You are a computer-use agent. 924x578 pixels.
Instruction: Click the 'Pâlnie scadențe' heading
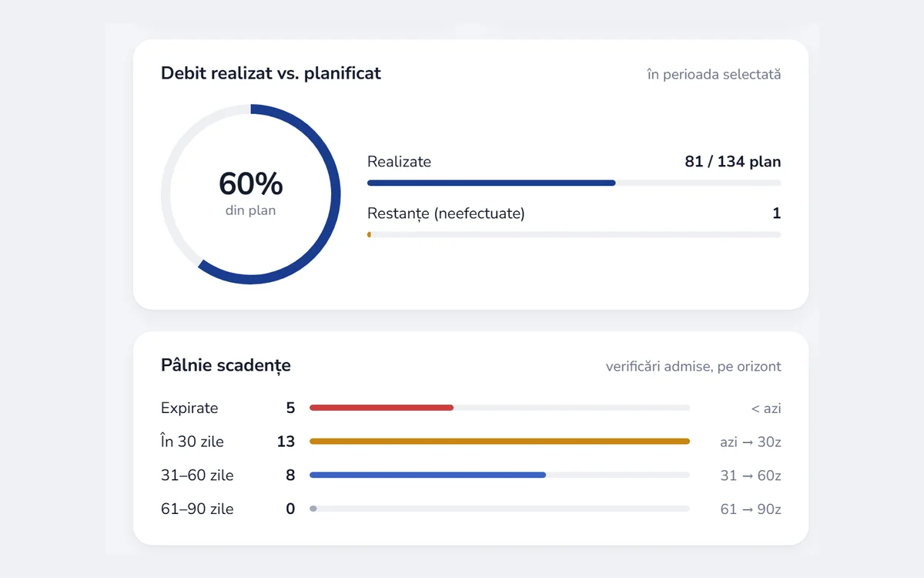tap(226, 365)
